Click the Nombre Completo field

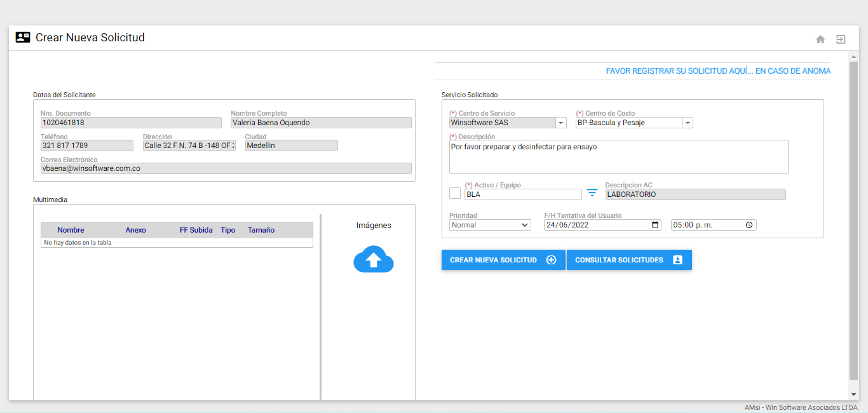pos(321,123)
